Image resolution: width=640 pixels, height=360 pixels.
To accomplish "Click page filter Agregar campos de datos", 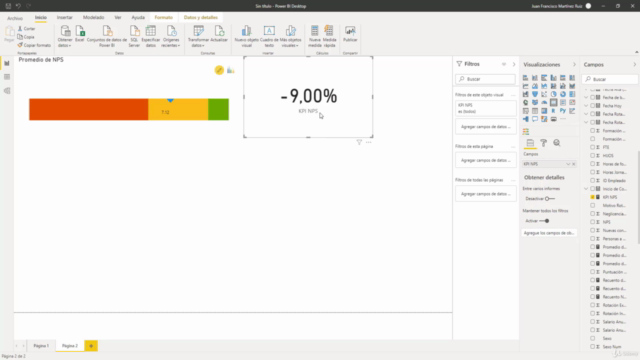I will coord(486,160).
